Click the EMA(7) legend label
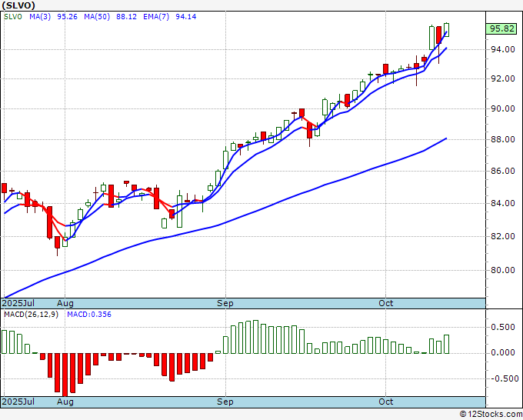Screen dimensions: 523x420 tap(156, 17)
